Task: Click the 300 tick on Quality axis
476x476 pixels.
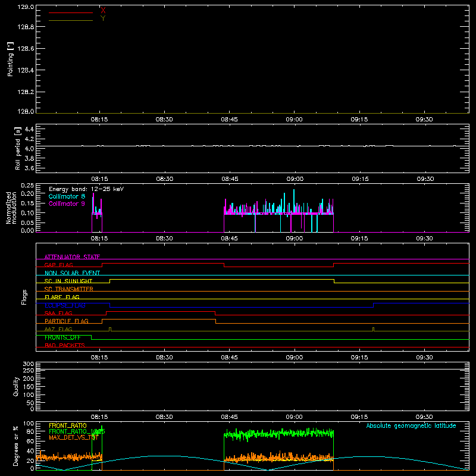Action: 29,364
